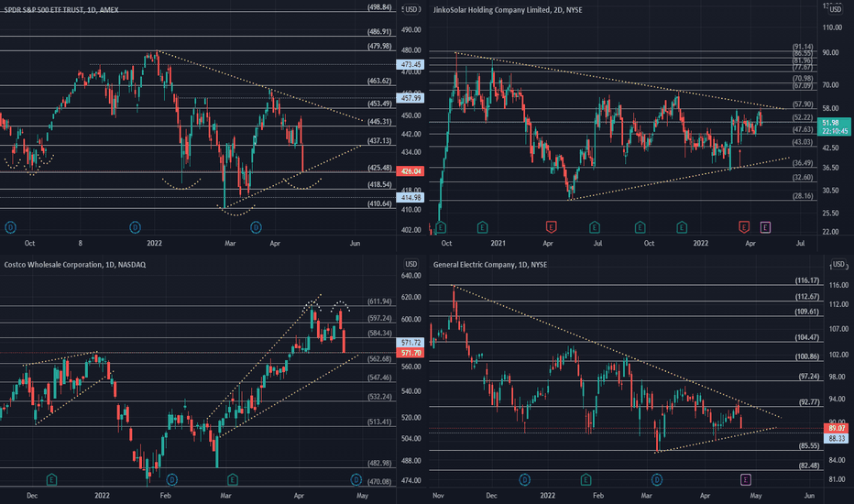Click SPY level label (437.13)
Viewport: 854px width, 504px height.
click(379, 140)
